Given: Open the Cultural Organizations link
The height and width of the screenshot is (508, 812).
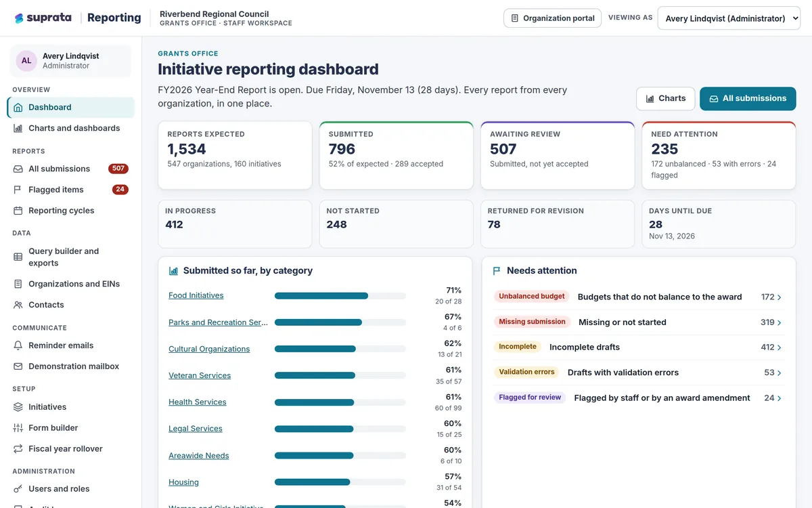Looking at the screenshot, I should [209, 349].
